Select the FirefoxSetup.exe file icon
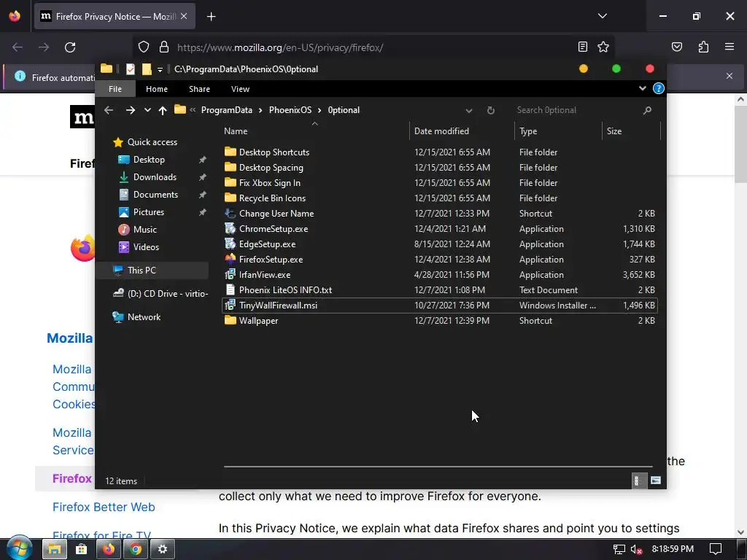 [x=230, y=259]
